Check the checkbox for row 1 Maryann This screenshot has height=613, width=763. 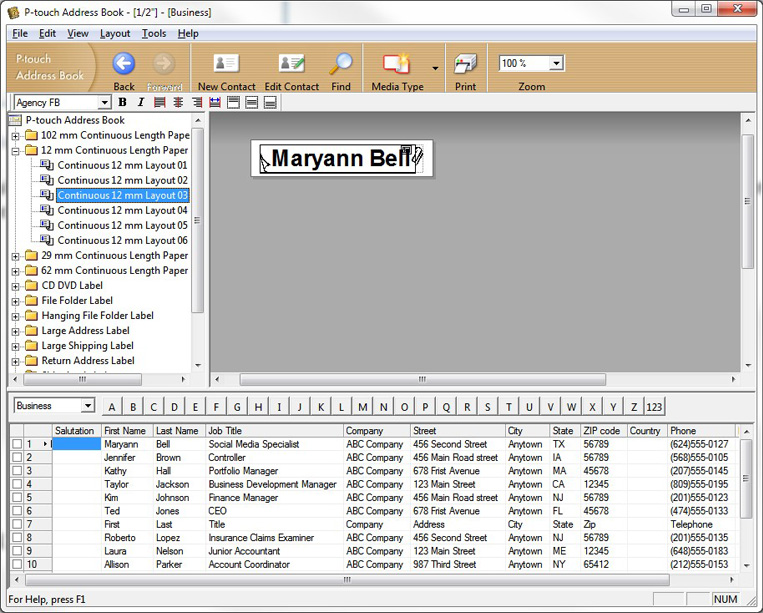point(17,444)
